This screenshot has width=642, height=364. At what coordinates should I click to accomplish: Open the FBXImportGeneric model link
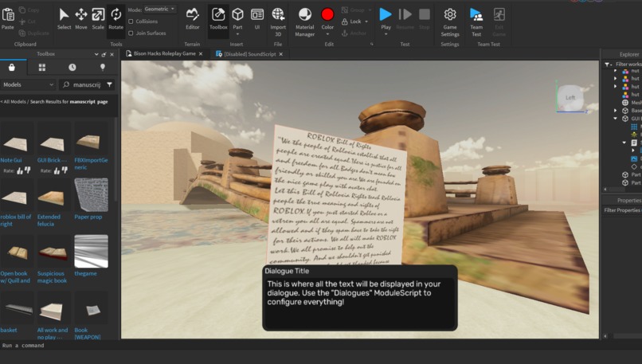[x=92, y=164]
